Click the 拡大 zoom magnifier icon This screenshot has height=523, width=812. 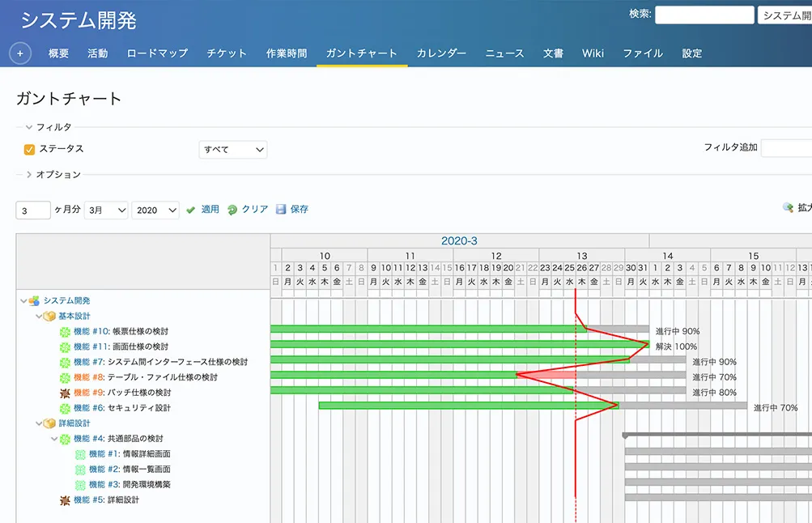point(788,208)
